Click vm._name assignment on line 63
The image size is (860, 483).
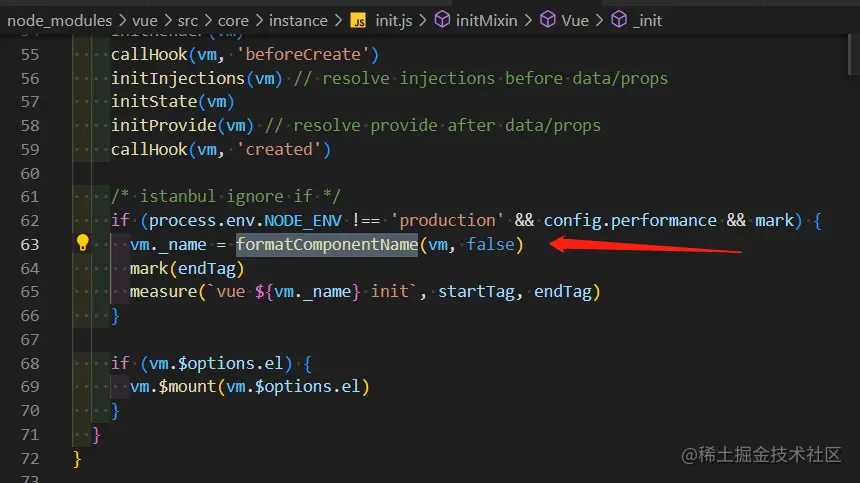tap(168, 245)
